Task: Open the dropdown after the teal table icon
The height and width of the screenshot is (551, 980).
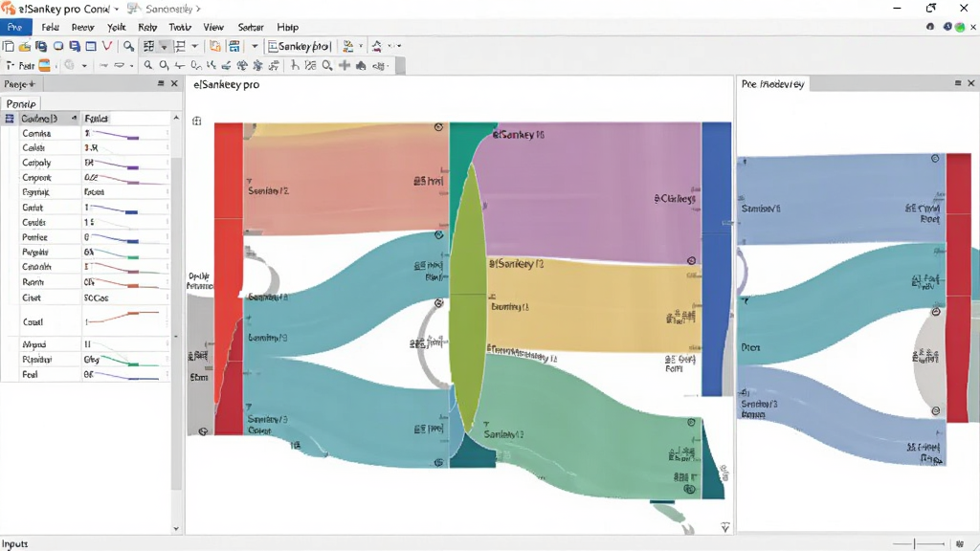Action: click(x=255, y=46)
